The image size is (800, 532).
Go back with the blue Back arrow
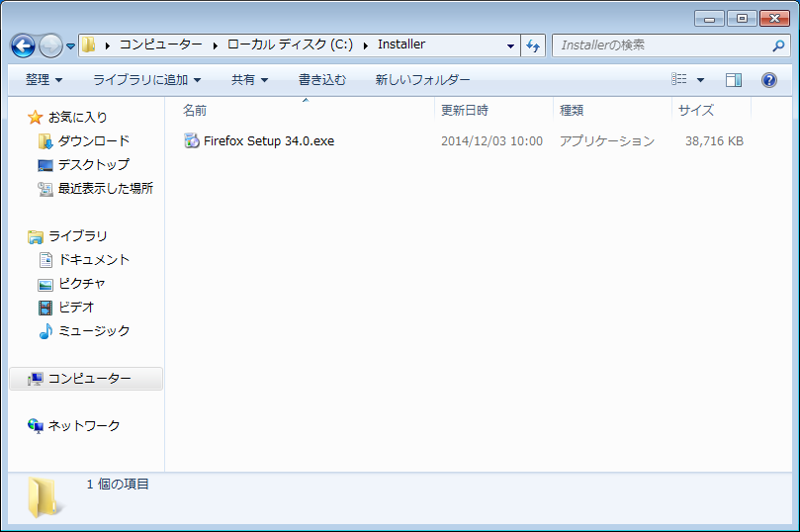(x=23, y=45)
